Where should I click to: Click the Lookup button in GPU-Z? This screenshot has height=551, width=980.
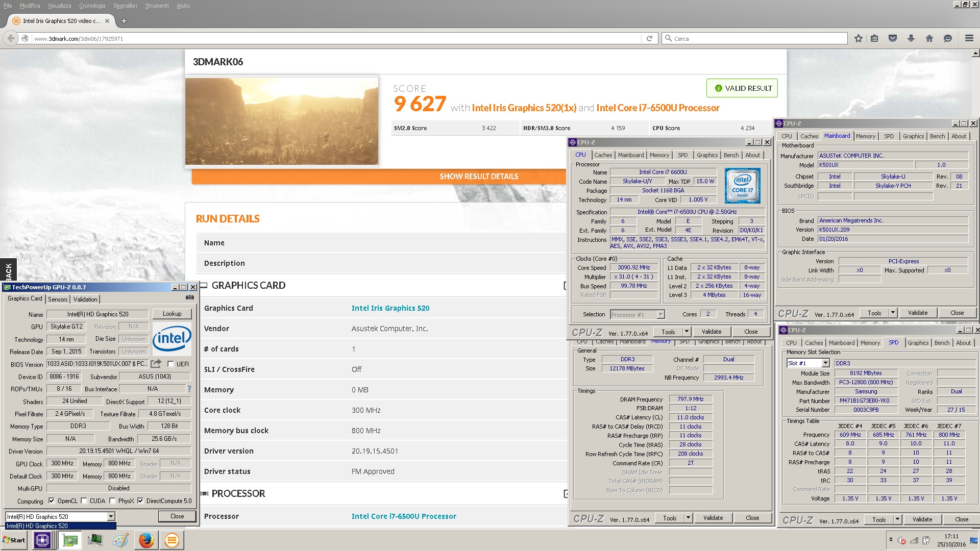(x=172, y=314)
